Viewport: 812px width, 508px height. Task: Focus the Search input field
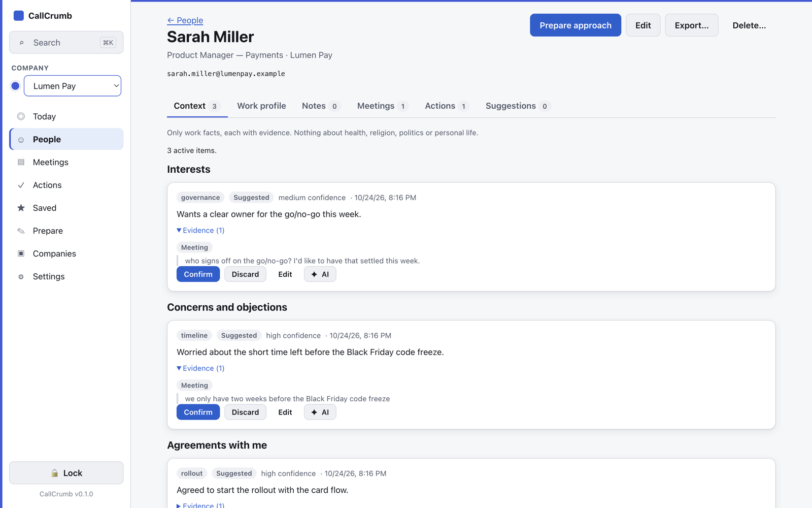click(x=66, y=43)
